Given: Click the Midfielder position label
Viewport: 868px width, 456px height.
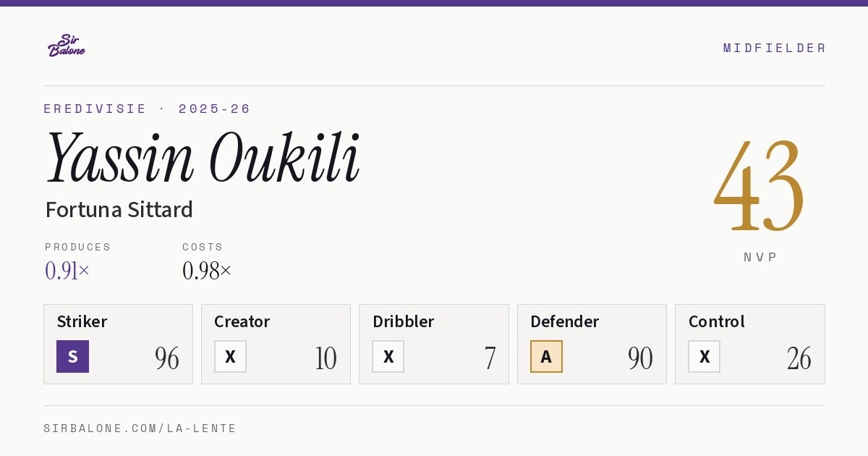Looking at the screenshot, I should 774,48.
